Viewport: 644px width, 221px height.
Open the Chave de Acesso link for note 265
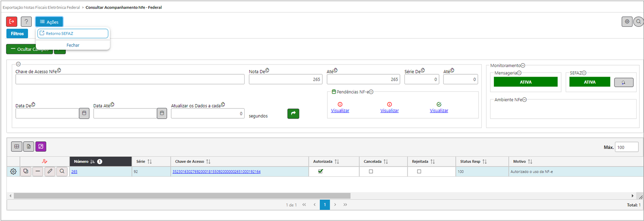[x=216, y=172]
